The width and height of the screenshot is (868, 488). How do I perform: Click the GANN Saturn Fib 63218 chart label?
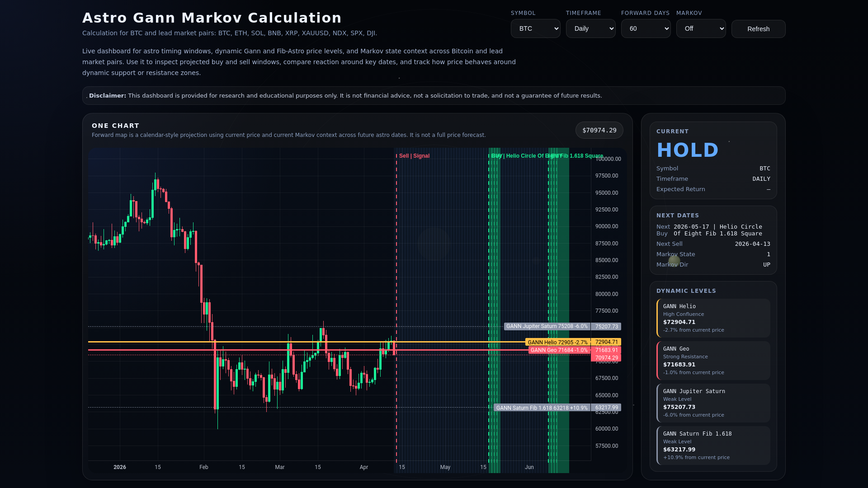pos(542,408)
